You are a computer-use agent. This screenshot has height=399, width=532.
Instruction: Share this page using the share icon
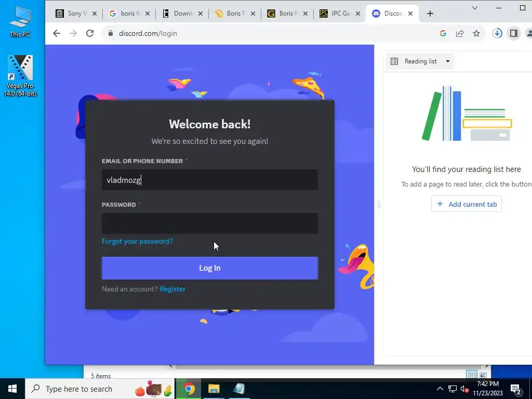460,33
